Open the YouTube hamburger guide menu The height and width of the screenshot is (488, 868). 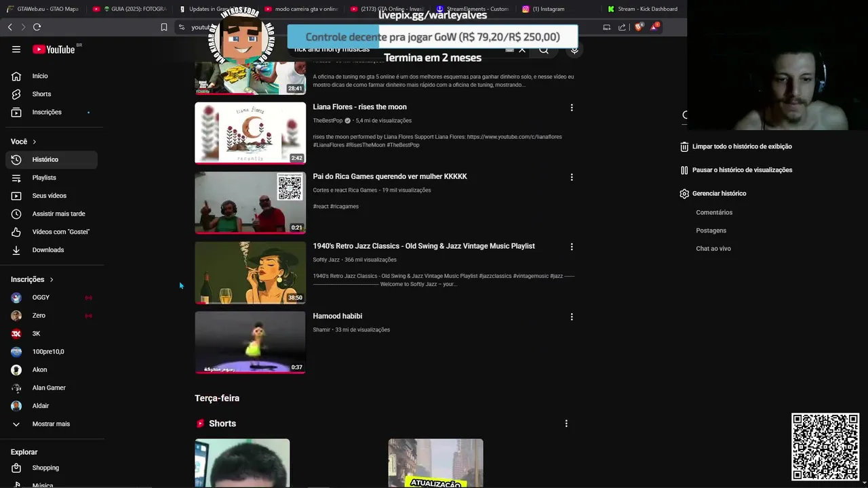tap(16, 49)
